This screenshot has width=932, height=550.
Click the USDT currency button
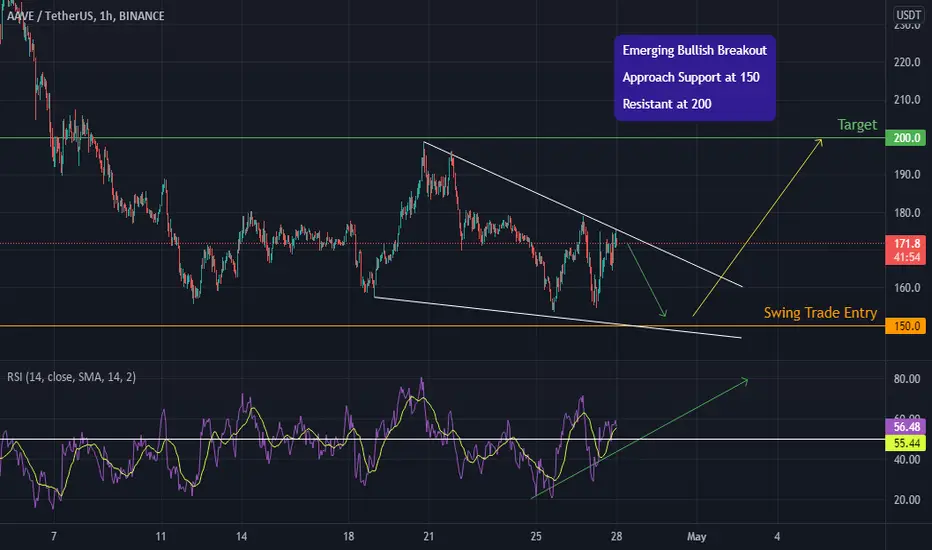[x=908, y=15]
